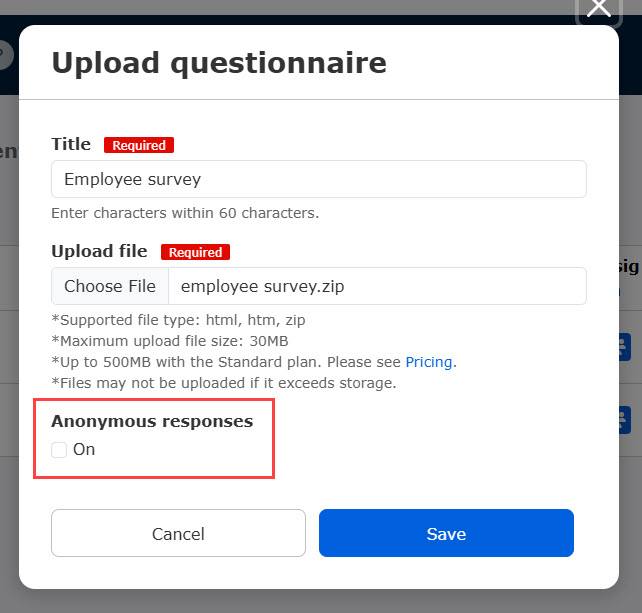The image size is (642, 613).
Task: Click the Choose File button
Action: click(x=110, y=286)
